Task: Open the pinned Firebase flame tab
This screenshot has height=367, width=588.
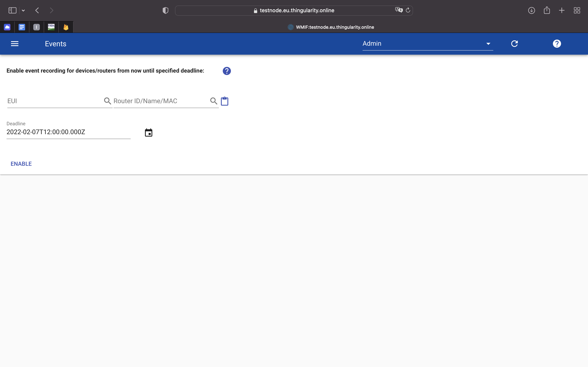Action: coord(66,27)
